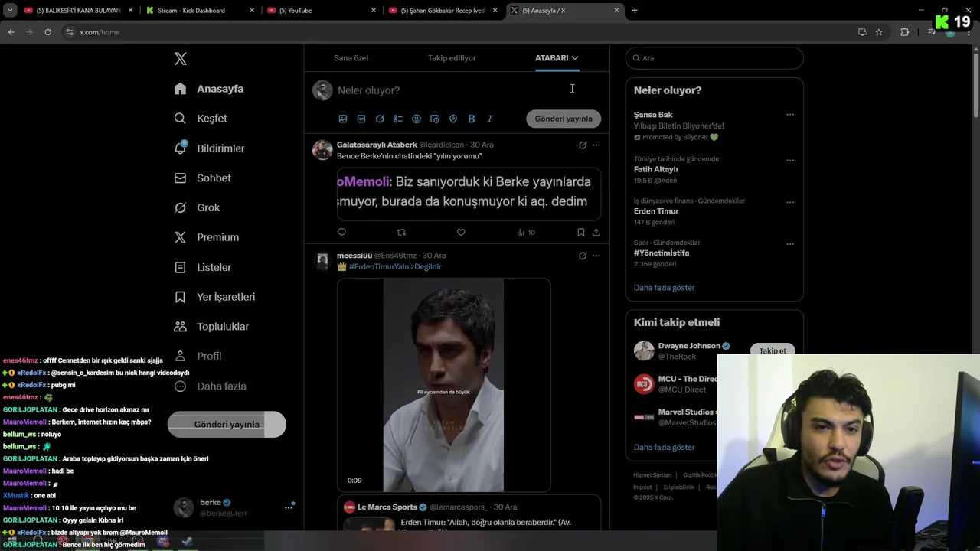
Task: Open Keşfet search page
Action: (201, 119)
